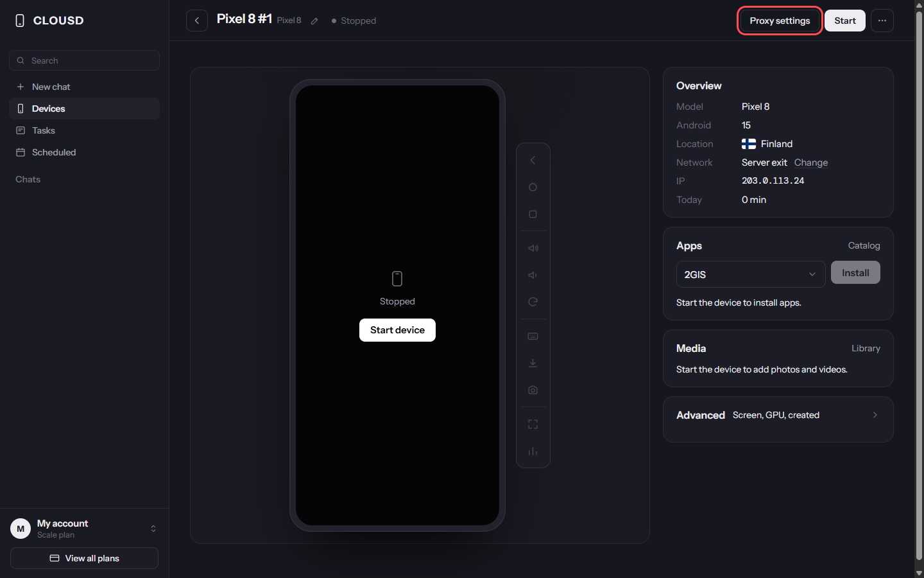Click the Clousd logo
Screen dimensions: 924x578
(49, 21)
